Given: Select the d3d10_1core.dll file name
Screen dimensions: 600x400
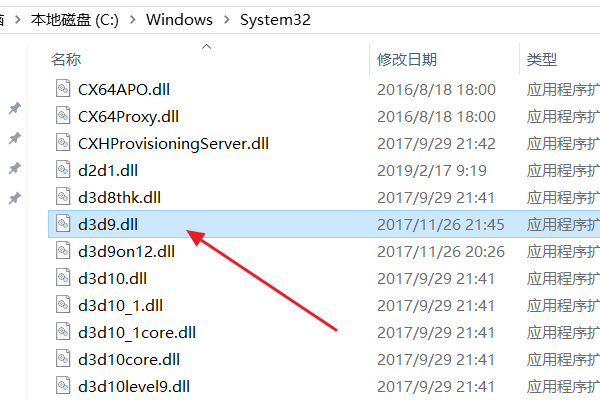Looking at the screenshot, I should click(x=137, y=332).
